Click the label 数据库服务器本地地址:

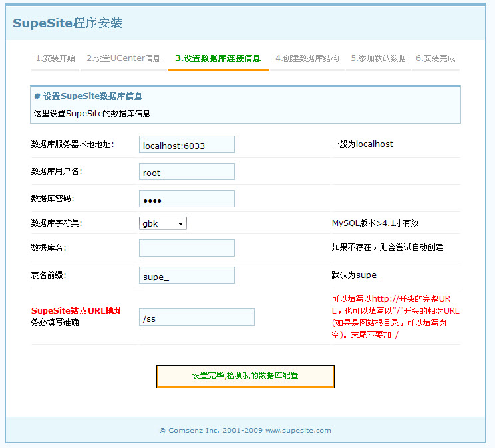click(73, 144)
